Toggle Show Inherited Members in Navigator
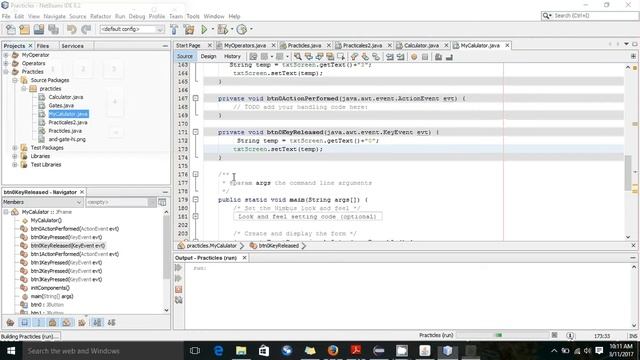Image resolution: width=640 pixels, height=360 pixels. click(x=10, y=322)
